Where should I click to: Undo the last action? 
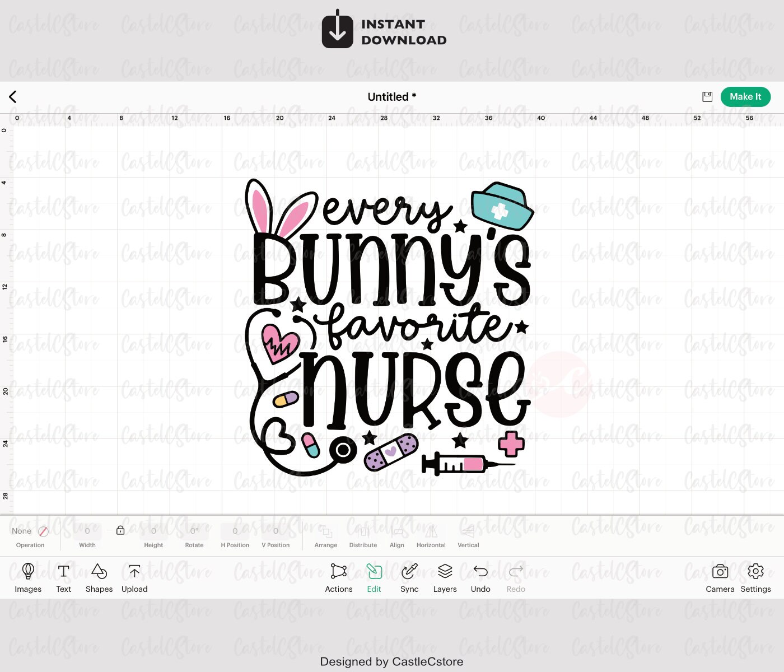tap(480, 578)
